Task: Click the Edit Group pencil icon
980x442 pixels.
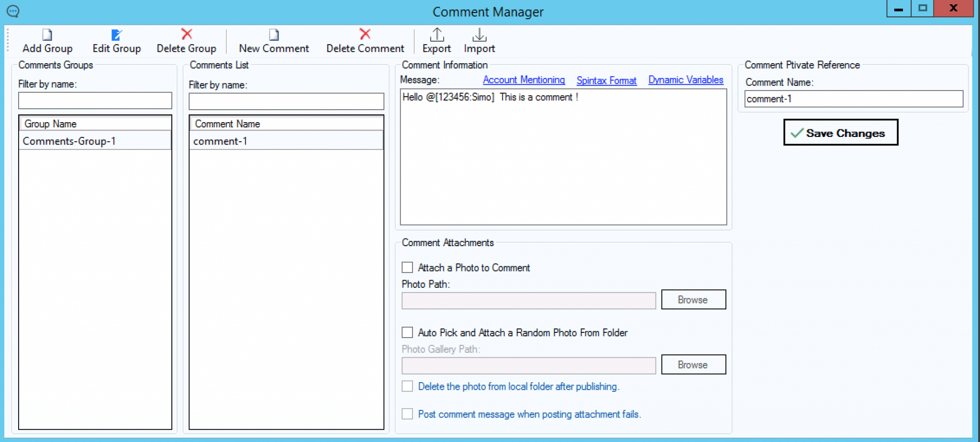Action: [x=116, y=35]
